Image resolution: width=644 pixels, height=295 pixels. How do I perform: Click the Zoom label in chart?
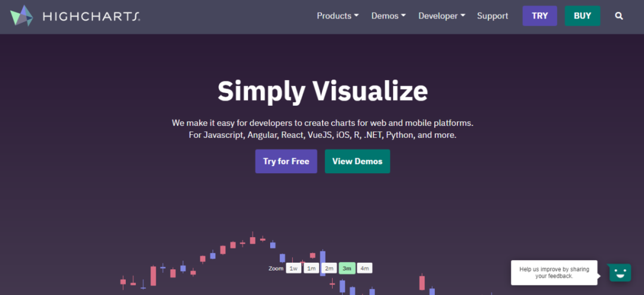[x=276, y=268]
